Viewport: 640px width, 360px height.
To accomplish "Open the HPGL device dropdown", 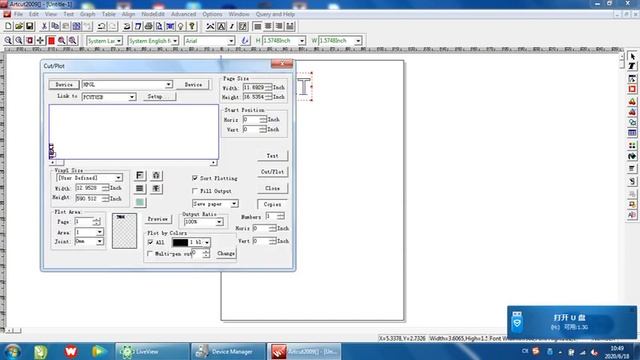I will pos(169,84).
